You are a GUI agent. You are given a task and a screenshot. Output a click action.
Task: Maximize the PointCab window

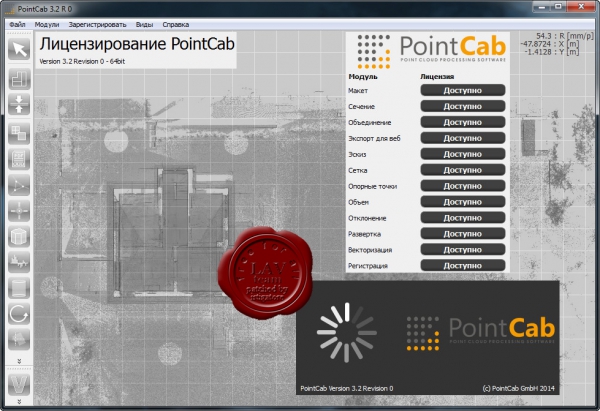coord(559,7)
